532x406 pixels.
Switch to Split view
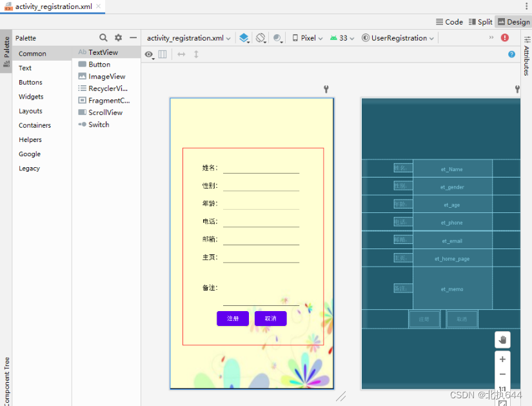[480, 22]
